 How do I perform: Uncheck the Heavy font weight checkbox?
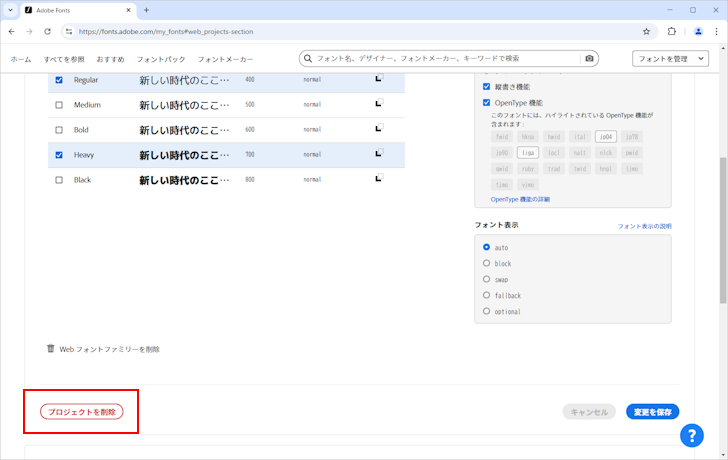(59, 155)
